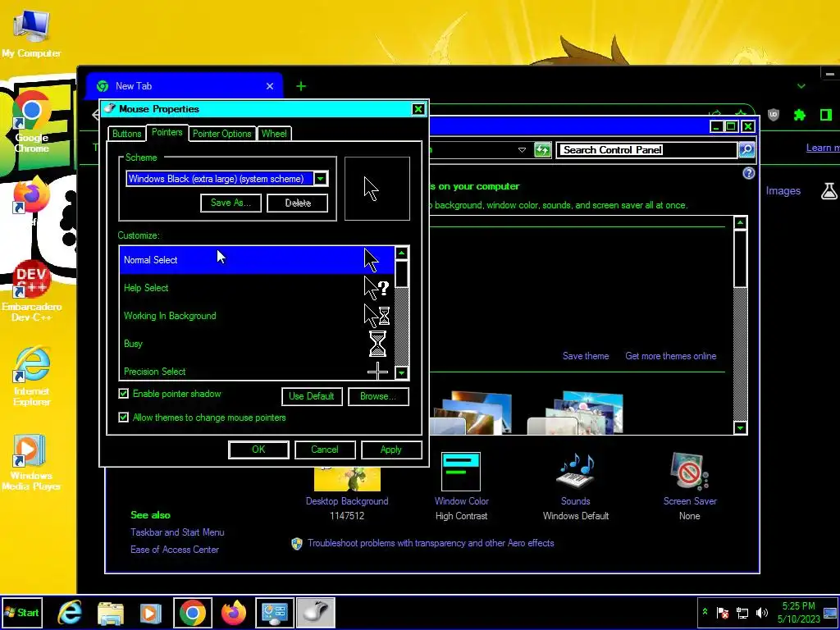Click Mouse Properties taskbar item
This screenshot has width=840, height=630.
[316, 612]
